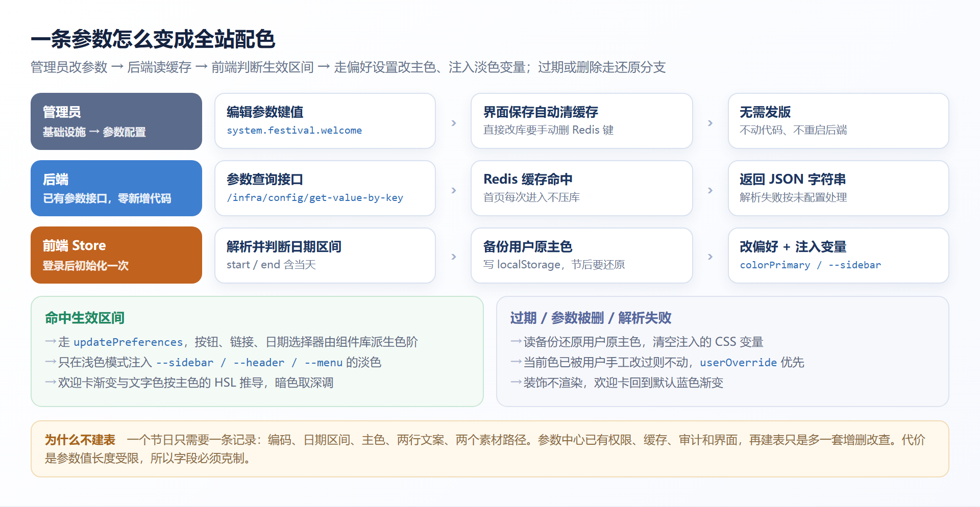Click the 命中生效区间 heading
This screenshot has height=507, width=980.
click(85, 318)
